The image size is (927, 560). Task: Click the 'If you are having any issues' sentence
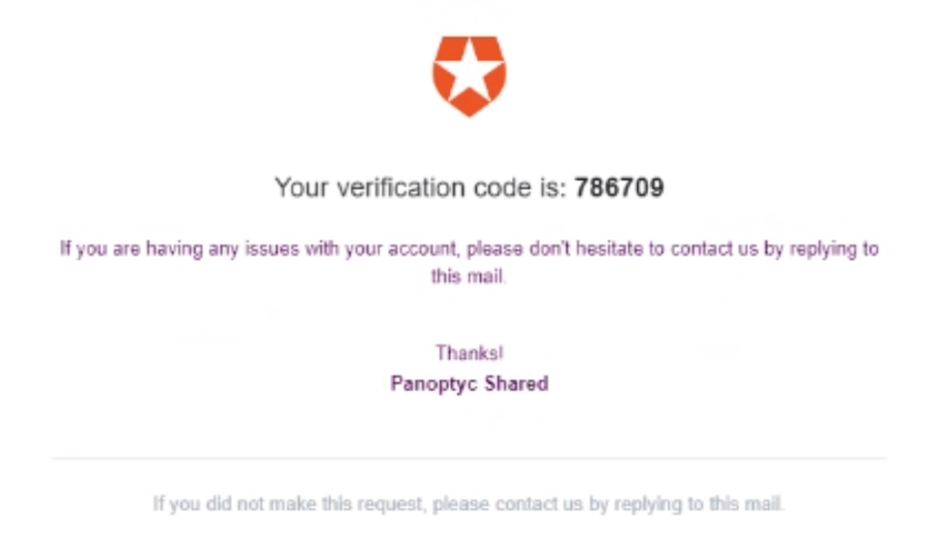(469, 262)
